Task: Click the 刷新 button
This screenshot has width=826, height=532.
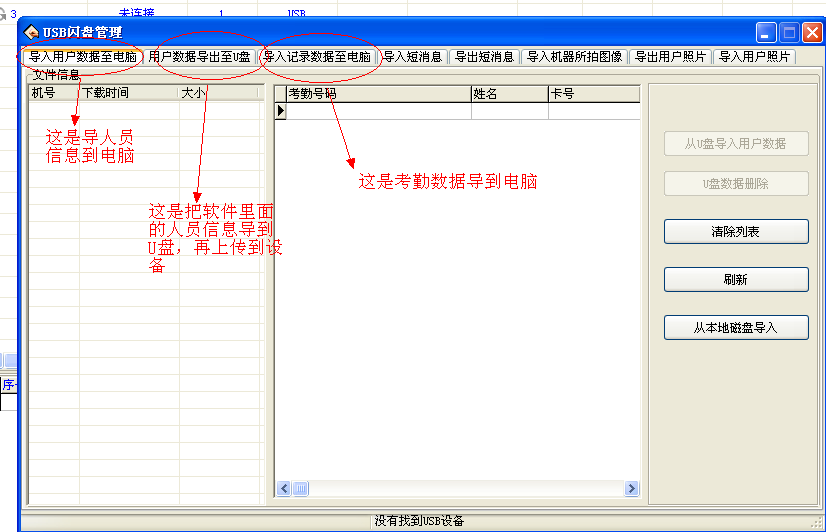Action: pyautogui.click(x=736, y=279)
